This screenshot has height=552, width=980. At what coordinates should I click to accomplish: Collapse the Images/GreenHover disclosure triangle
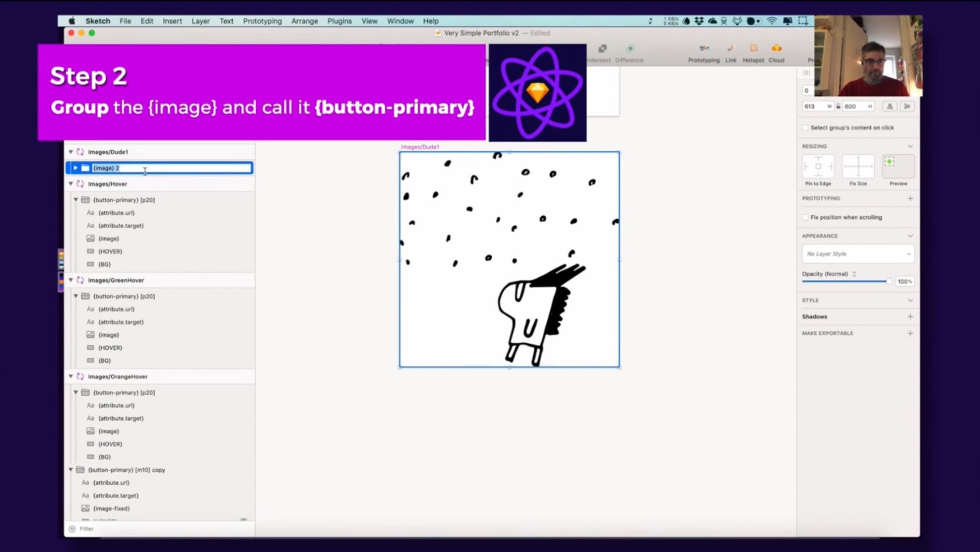tap(71, 280)
